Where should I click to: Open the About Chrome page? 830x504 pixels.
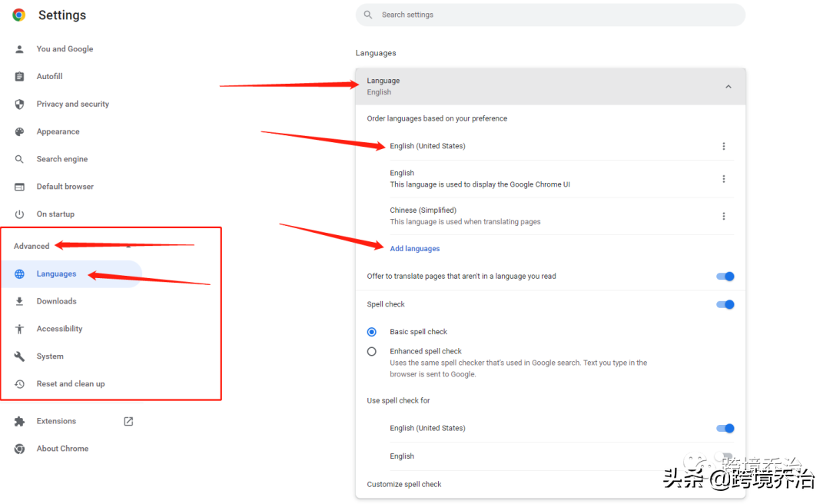point(62,449)
